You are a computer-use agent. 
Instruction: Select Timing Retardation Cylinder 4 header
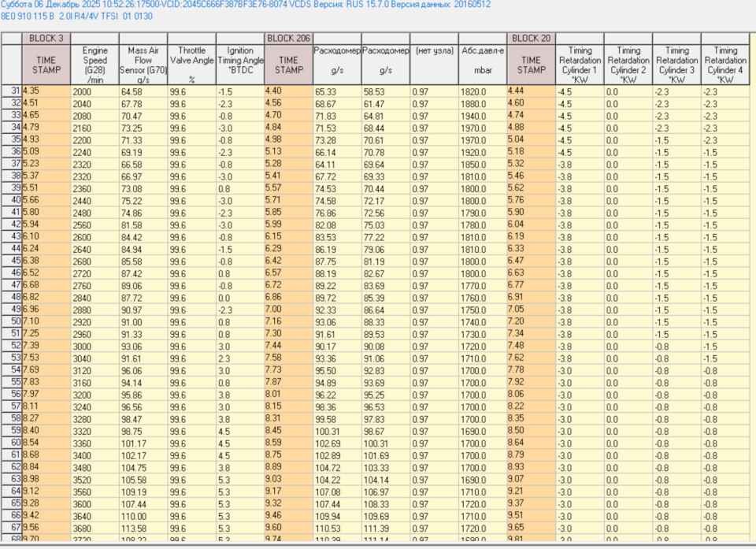click(725, 65)
